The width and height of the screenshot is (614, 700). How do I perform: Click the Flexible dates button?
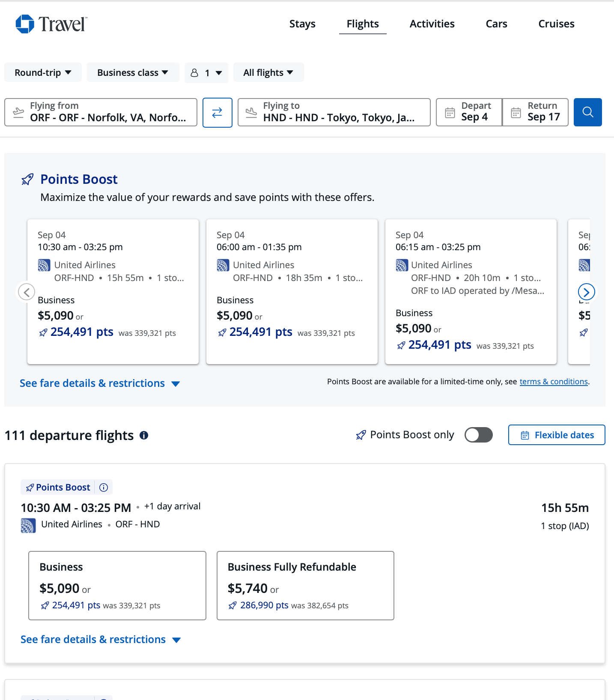(557, 435)
